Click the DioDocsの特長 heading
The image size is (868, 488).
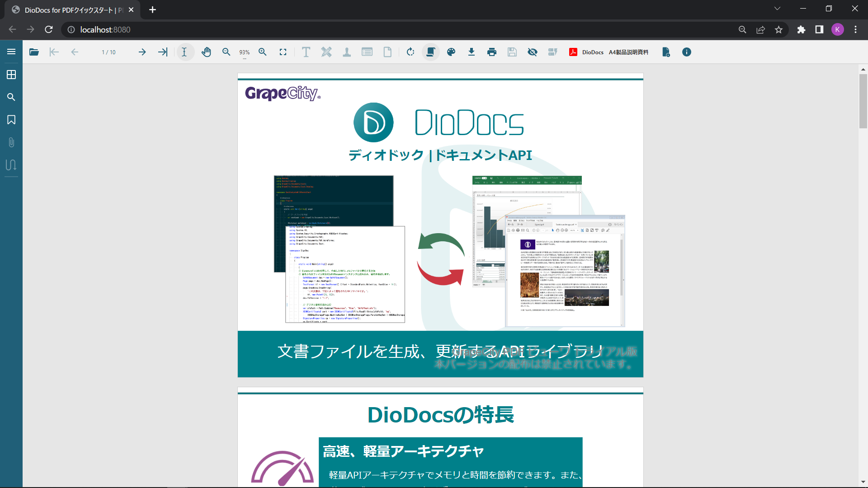click(441, 415)
